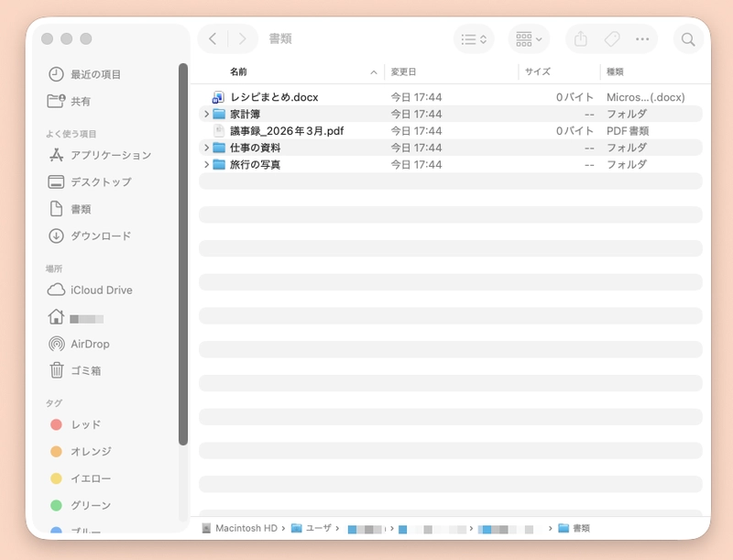Open the More options (…) menu
This screenshot has height=560, width=733.
click(644, 38)
